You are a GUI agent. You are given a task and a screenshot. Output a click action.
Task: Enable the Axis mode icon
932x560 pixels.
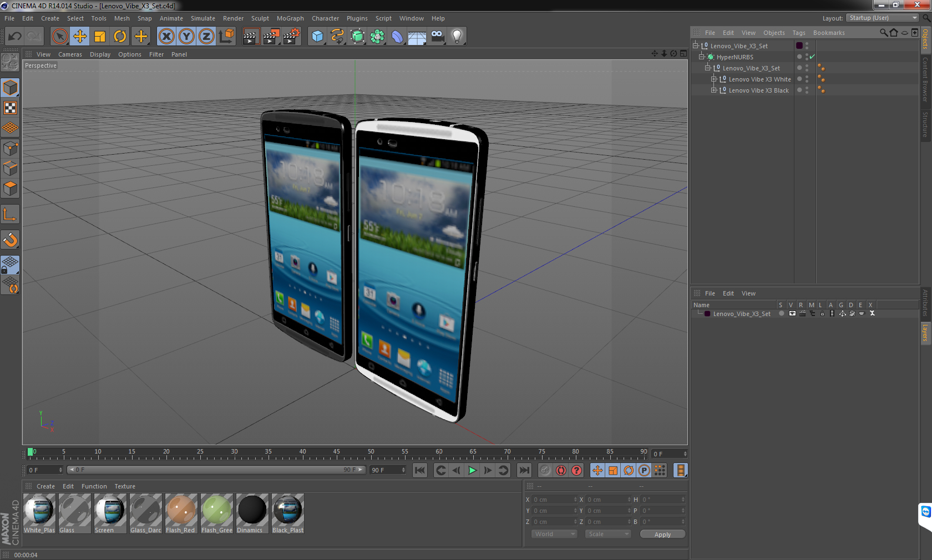pos(10,214)
